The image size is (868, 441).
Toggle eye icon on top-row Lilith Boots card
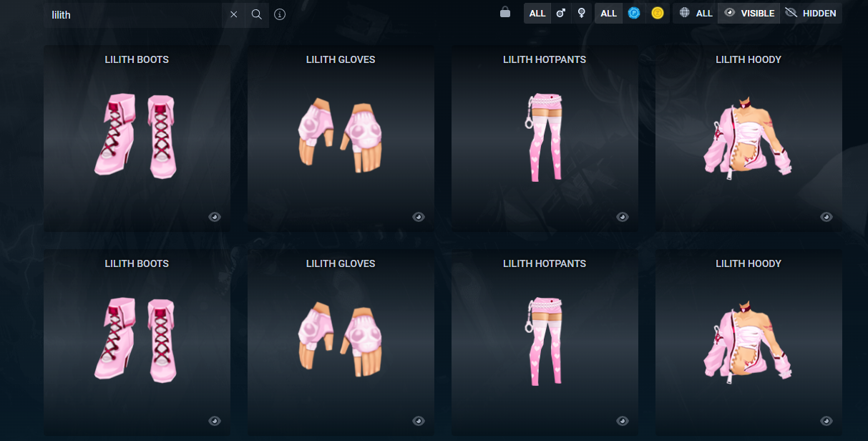215,217
